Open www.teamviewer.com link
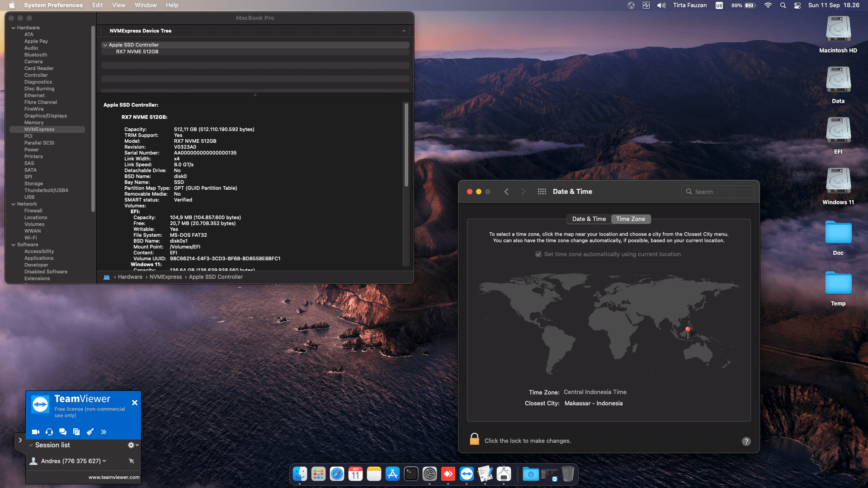This screenshot has width=868, height=488. point(114,477)
